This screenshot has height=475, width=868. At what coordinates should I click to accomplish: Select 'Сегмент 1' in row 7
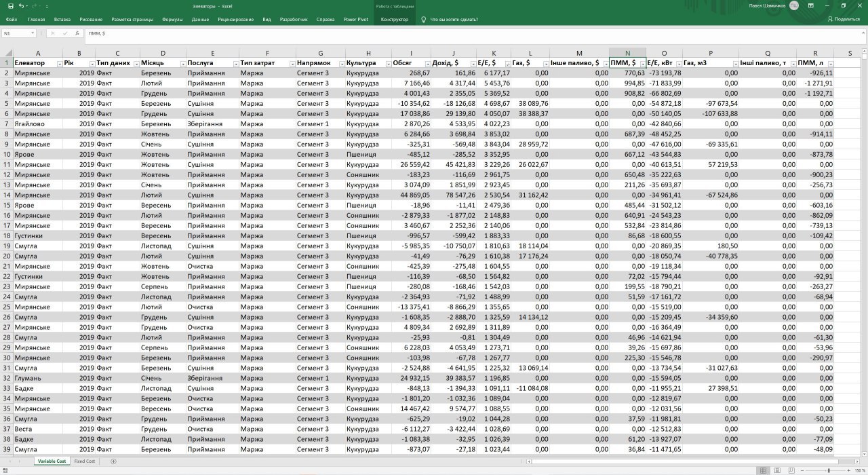(x=320, y=124)
